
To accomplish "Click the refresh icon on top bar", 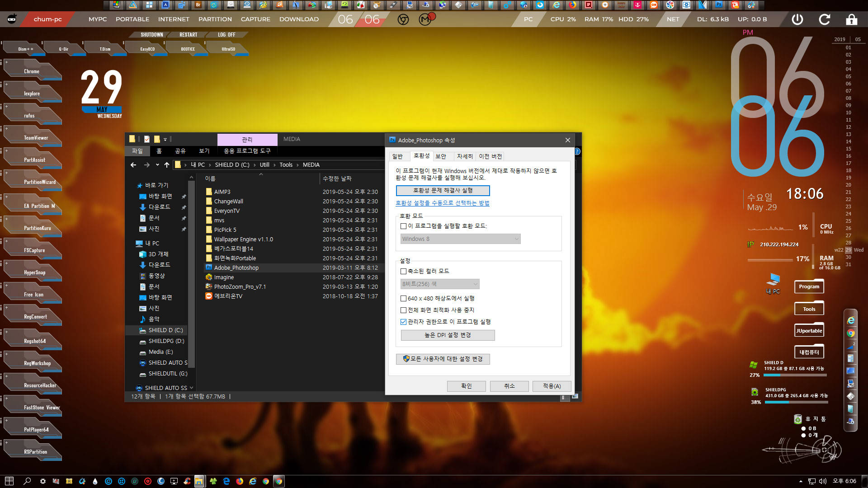I will coord(825,19).
